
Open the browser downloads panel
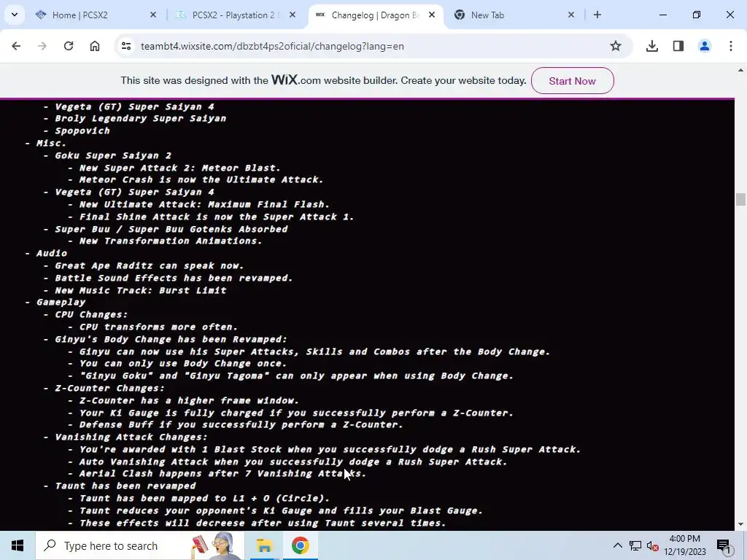[652, 46]
